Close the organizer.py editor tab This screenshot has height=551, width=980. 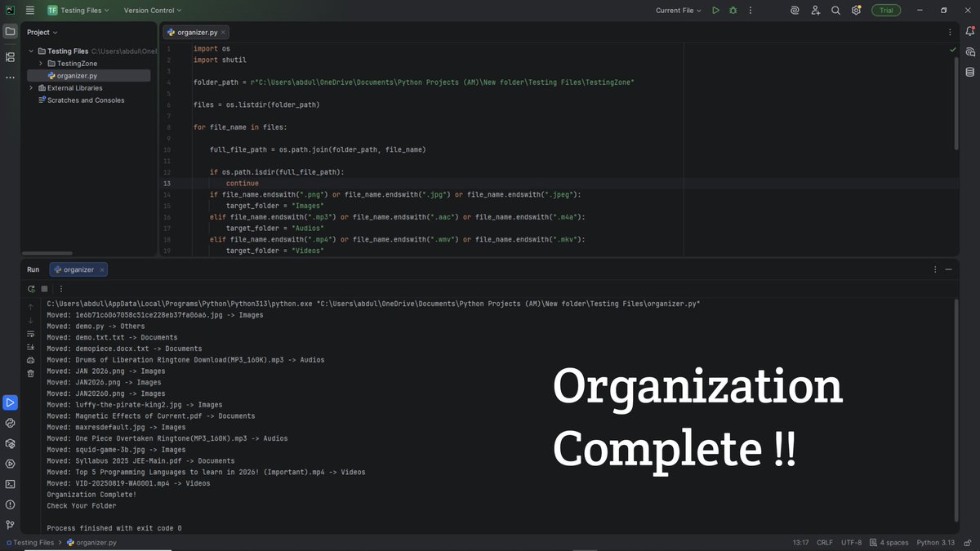pyautogui.click(x=224, y=33)
